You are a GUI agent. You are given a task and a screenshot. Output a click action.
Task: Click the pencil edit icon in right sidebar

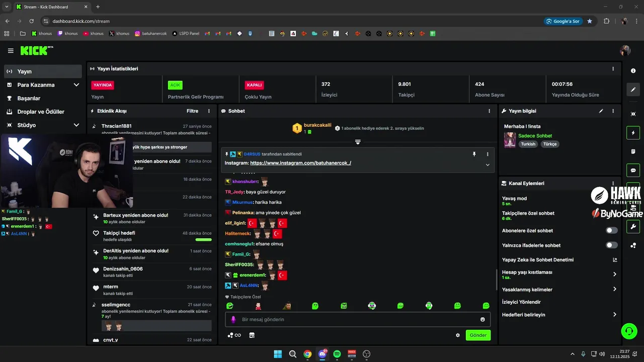pos(633,89)
